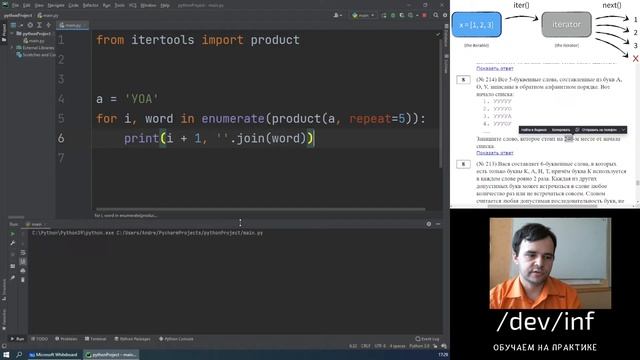Image resolution: width=640 pixels, height=360 pixels.
Task: Collapse the pythonProject tree node
Action: click(12, 33)
